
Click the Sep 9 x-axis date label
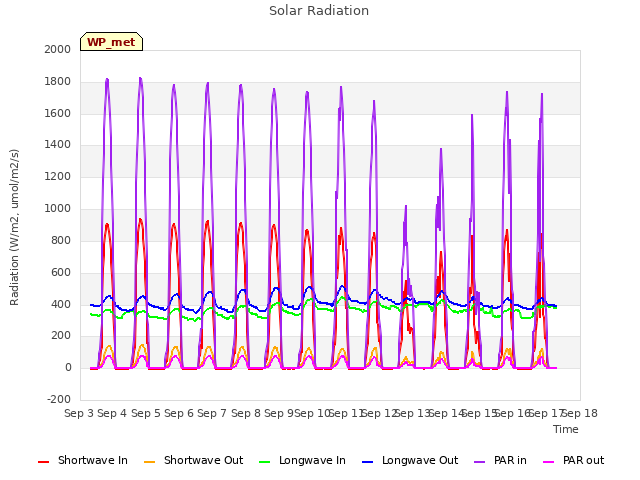(x=279, y=413)
